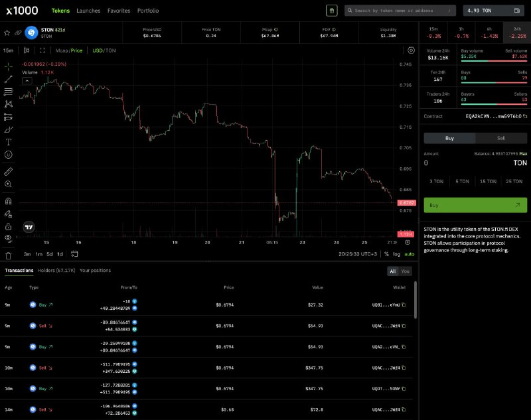Toggle log scale on chart
531x420 pixels.
point(397,254)
